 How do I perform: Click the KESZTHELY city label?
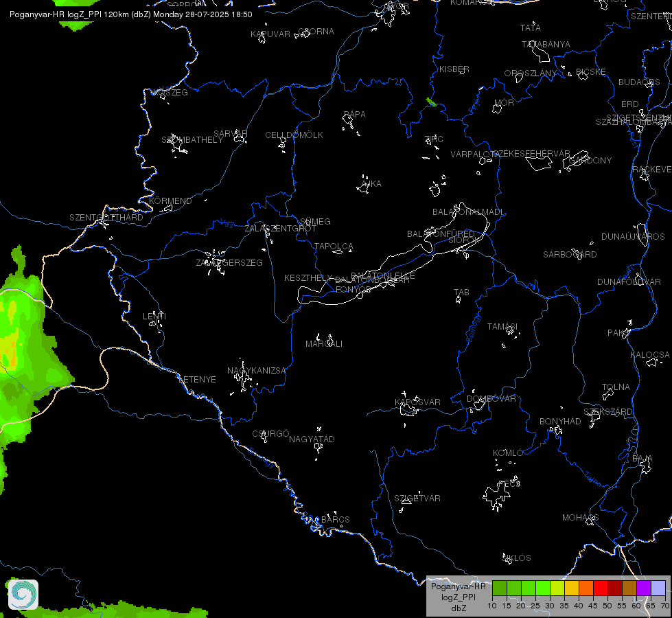pyautogui.click(x=308, y=278)
